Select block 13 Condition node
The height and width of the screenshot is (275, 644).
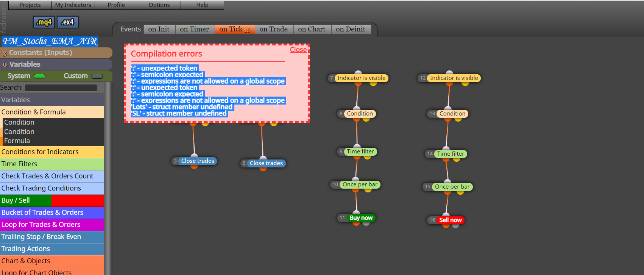[452, 114]
